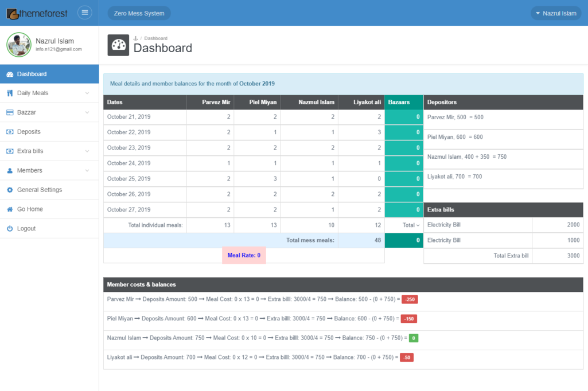The width and height of the screenshot is (588, 391).
Task: Expand the Bazzar submenu chevron
Action: [x=87, y=112]
